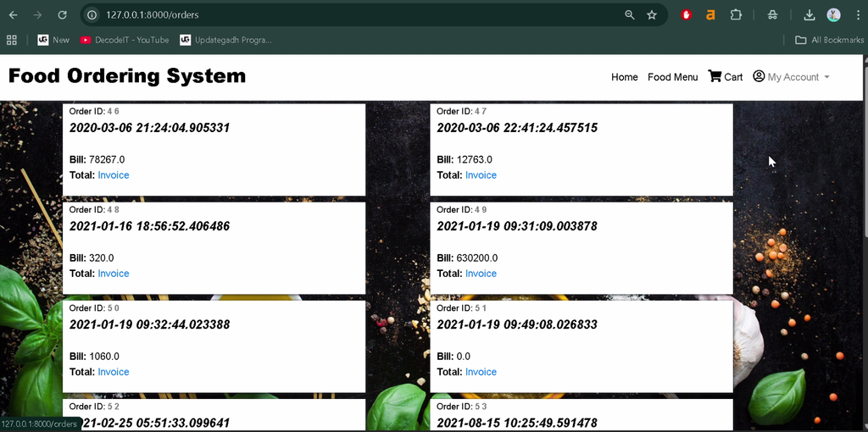Viewport: 868px width, 432px height.
Task: Go back using the browser back arrow
Action: coord(13,15)
